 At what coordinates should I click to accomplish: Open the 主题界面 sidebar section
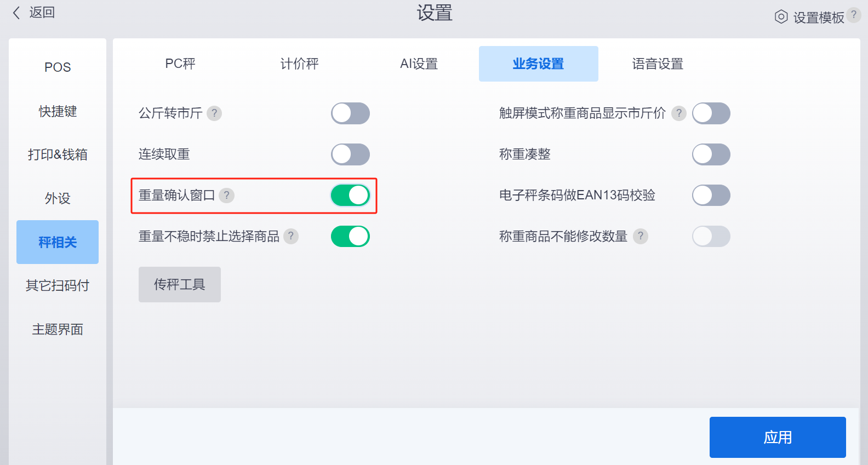pyautogui.click(x=58, y=329)
